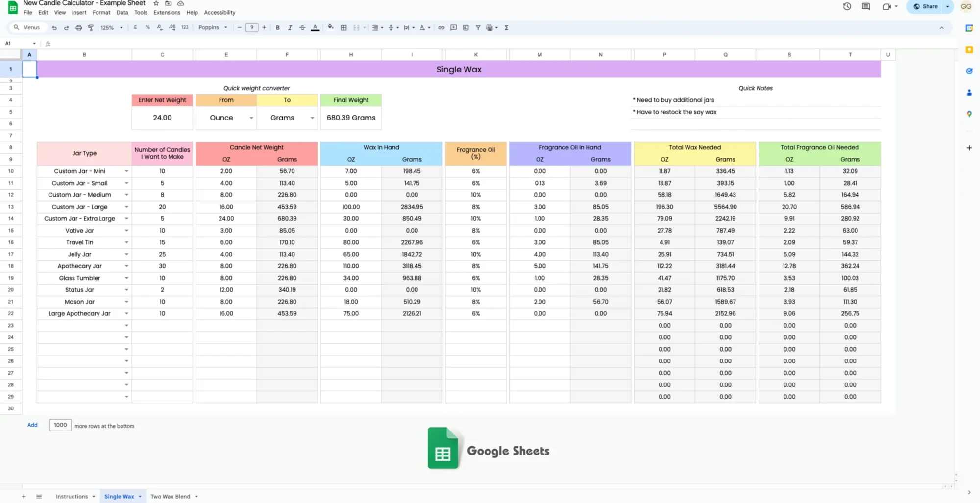Open version history clock icon
Screen dimensions: 980x503
click(x=847, y=6)
